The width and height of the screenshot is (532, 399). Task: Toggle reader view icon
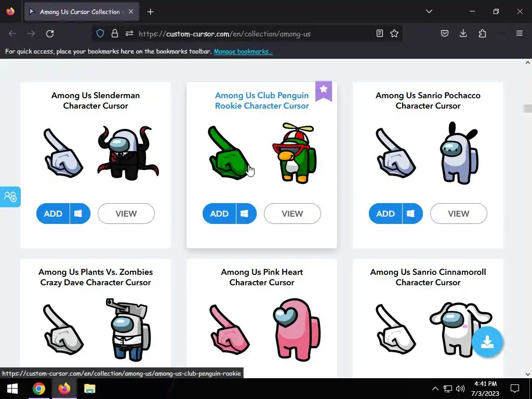[x=380, y=33]
